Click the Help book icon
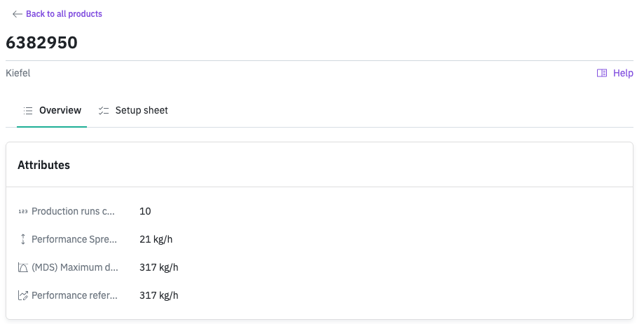 (x=602, y=73)
